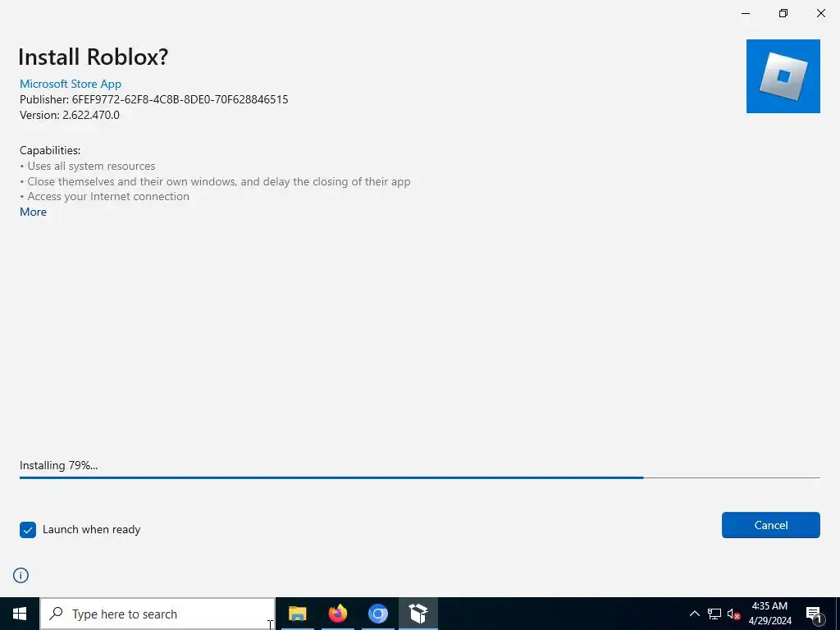
Task: Open the network status tray icon
Action: (714, 614)
